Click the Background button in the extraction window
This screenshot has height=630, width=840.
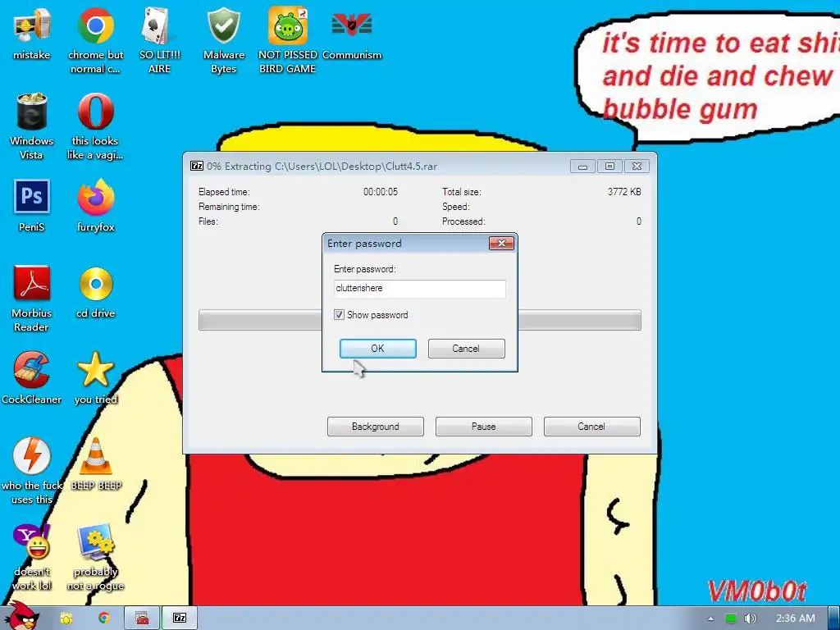coord(376,427)
